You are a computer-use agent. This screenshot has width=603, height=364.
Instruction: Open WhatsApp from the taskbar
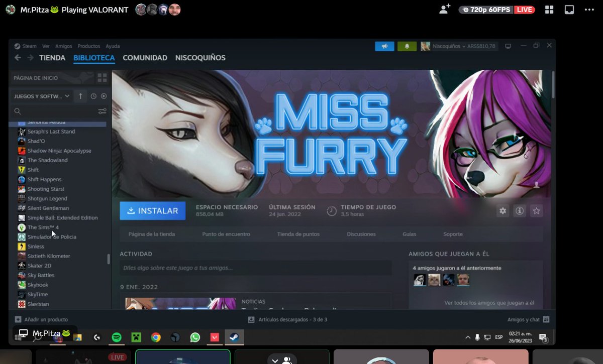tap(195, 337)
